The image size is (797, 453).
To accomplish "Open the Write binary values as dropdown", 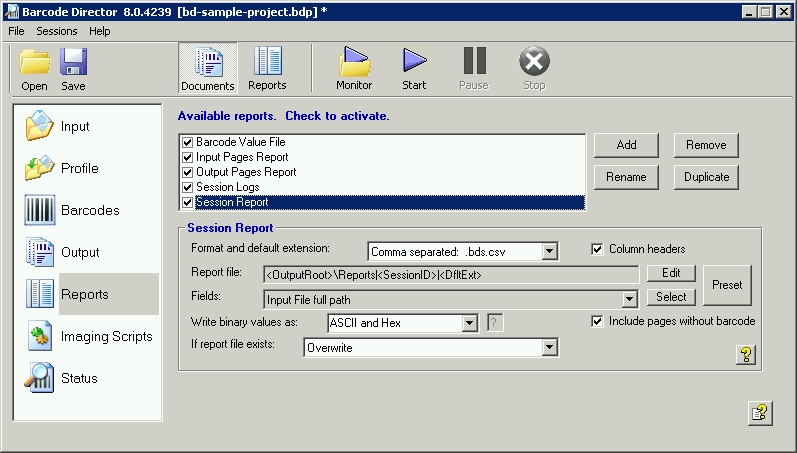I will click(470, 323).
